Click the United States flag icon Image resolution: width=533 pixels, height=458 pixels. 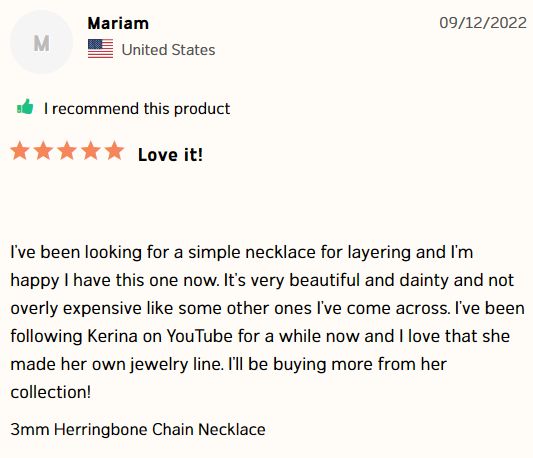(100, 49)
